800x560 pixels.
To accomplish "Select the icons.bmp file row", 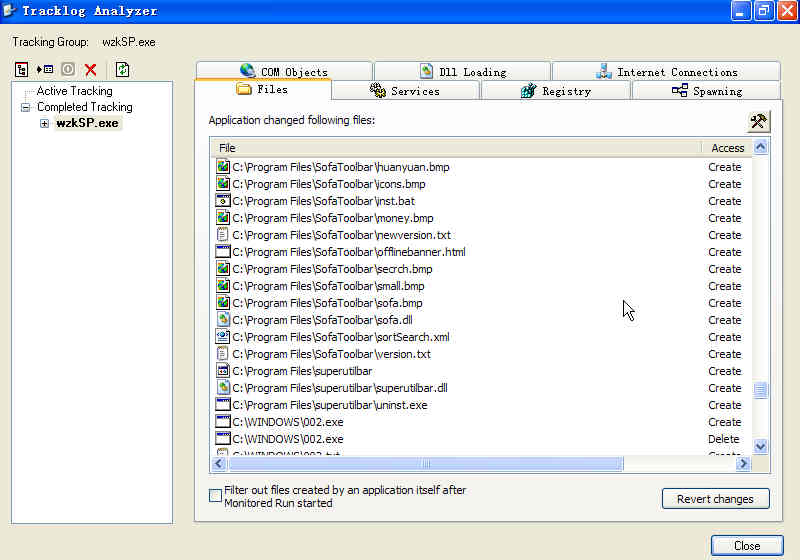I will 479,184.
